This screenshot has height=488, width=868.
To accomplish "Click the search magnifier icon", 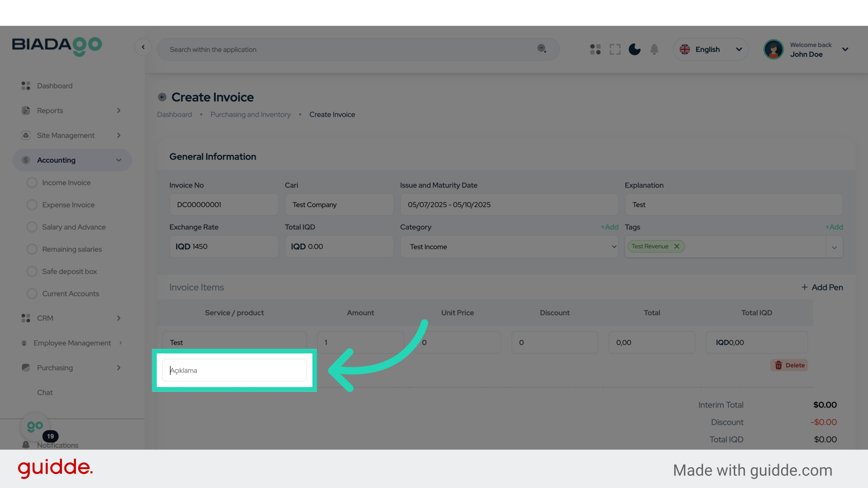I will [541, 49].
